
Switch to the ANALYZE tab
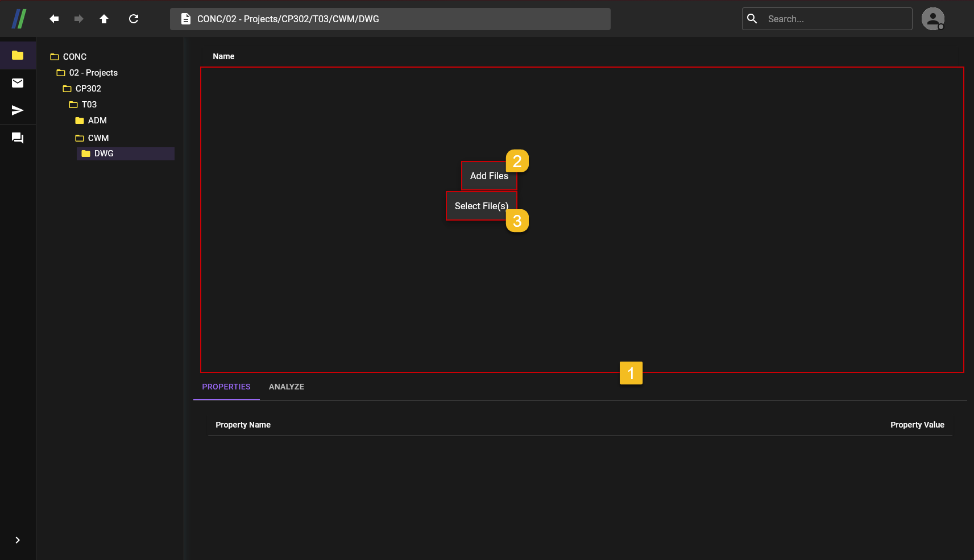point(286,387)
